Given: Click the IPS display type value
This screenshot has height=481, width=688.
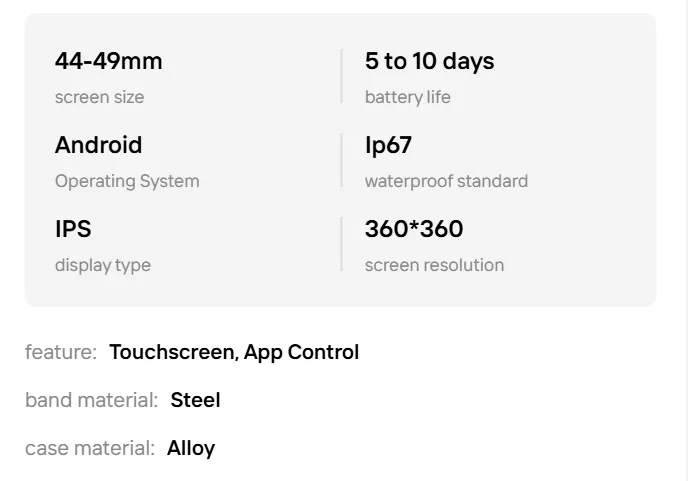Looking at the screenshot, I should (x=73, y=229).
